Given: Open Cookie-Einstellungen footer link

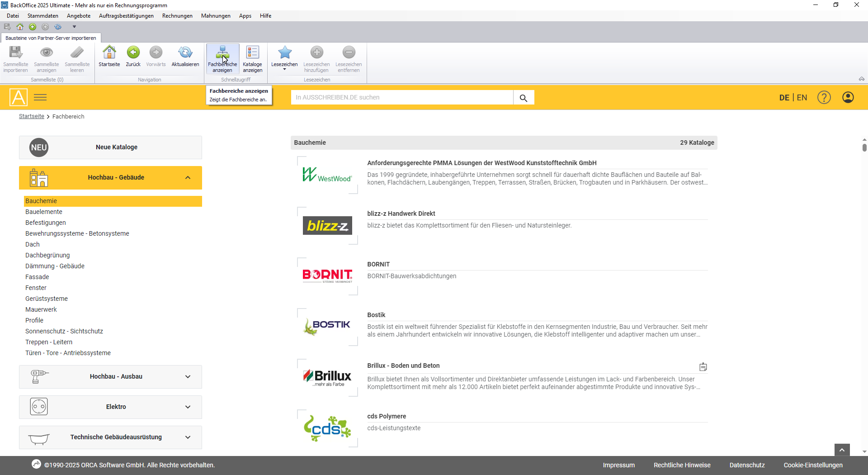Looking at the screenshot, I should [x=813, y=465].
